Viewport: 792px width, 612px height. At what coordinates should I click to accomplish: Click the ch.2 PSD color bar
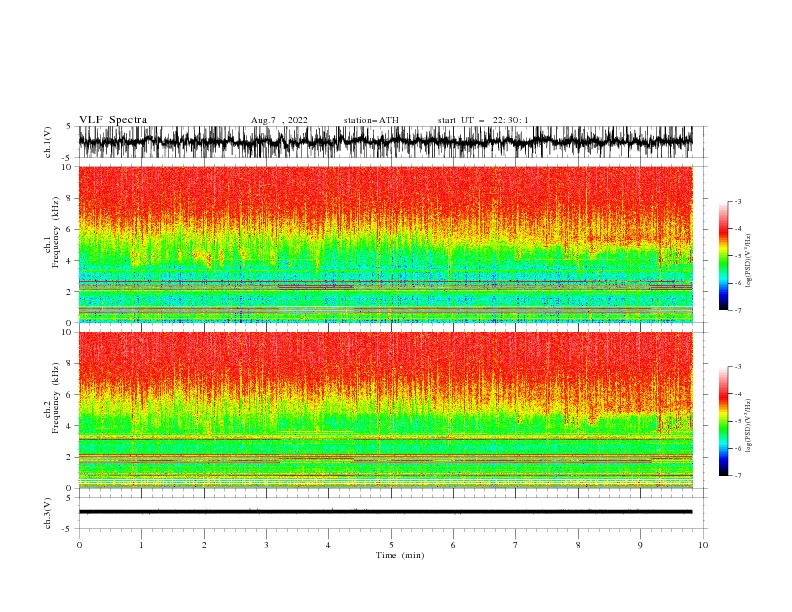point(723,421)
